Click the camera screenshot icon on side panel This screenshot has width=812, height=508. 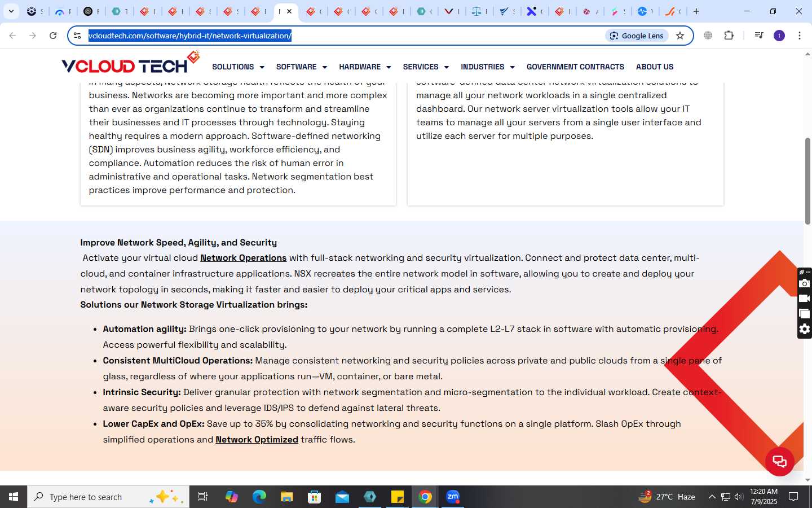805,283
